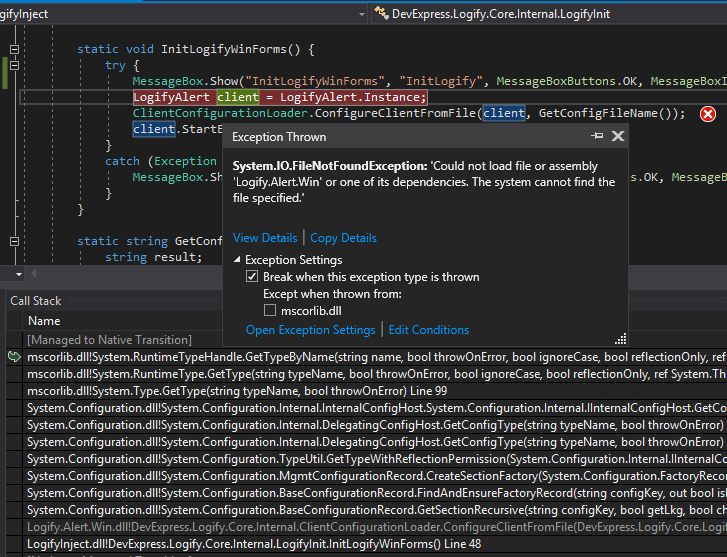Click ConfigureClientFromFile in the code editor
The image size is (727, 557).
(395, 113)
